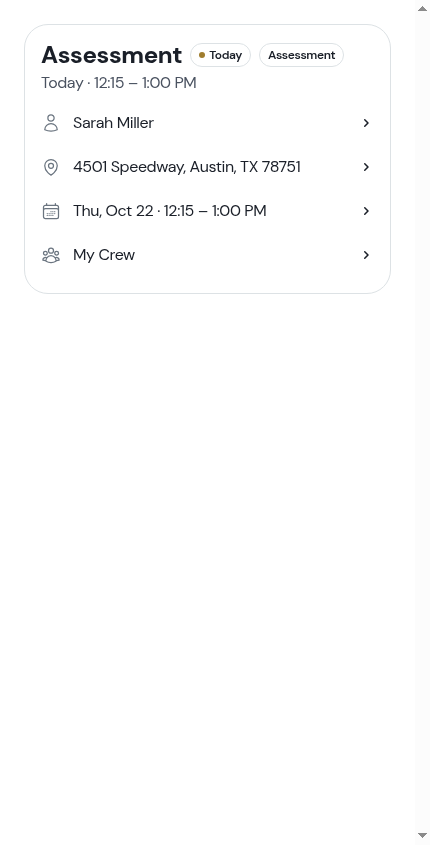Image resolution: width=430 pixels, height=845 pixels.
Task: Click the scrollbar down arrow
Action: click(x=422, y=836)
